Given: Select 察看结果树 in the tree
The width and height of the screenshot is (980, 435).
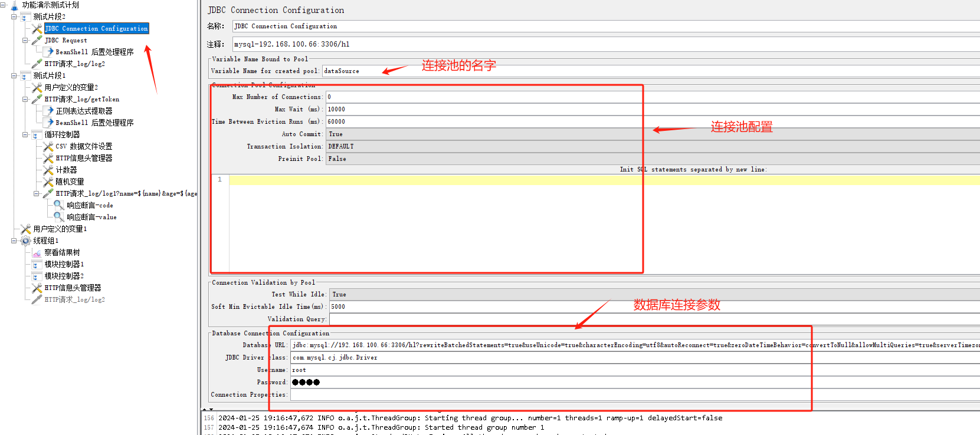Looking at the screenshot, I should click(x=62, y=252).
